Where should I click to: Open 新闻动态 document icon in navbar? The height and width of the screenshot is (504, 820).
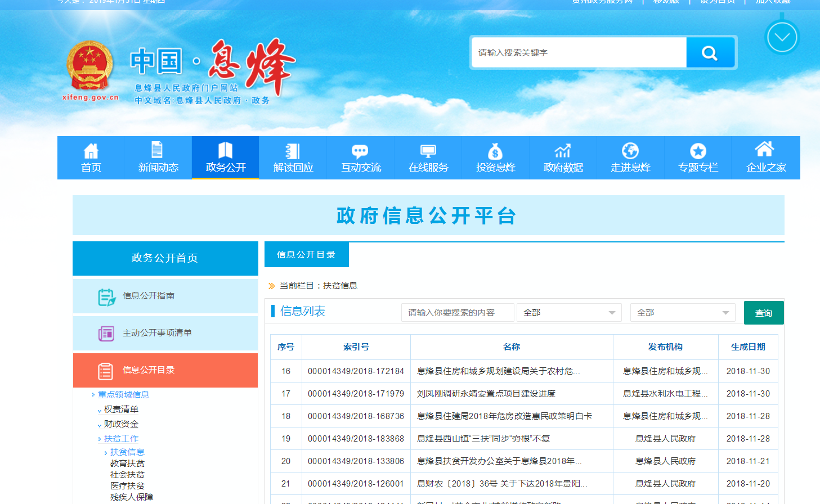[x=158, y=150]
